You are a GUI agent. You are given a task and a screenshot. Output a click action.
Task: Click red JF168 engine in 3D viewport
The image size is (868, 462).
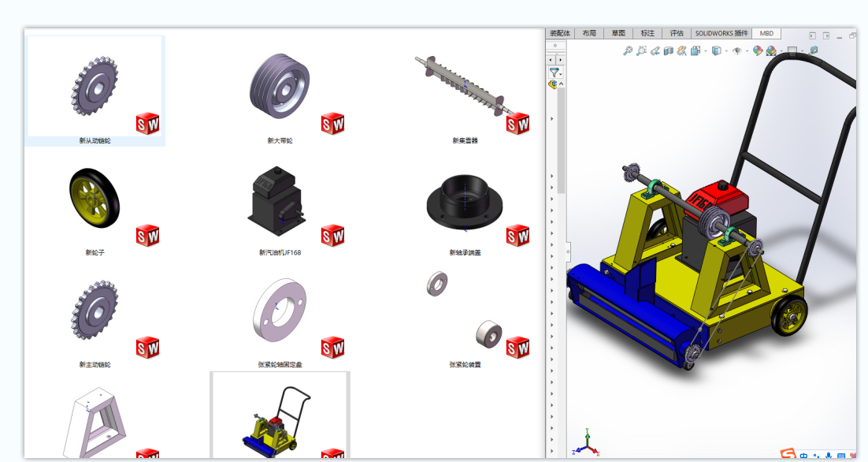pos(715,199)
